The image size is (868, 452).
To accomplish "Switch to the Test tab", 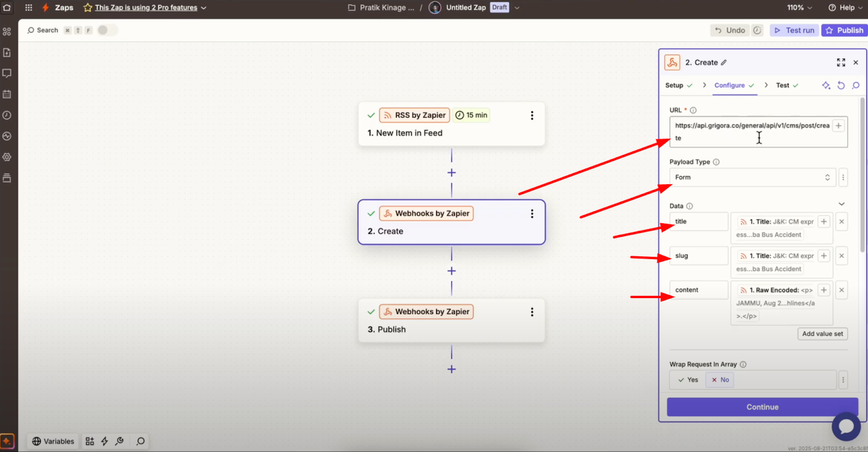I will point(787,86).
